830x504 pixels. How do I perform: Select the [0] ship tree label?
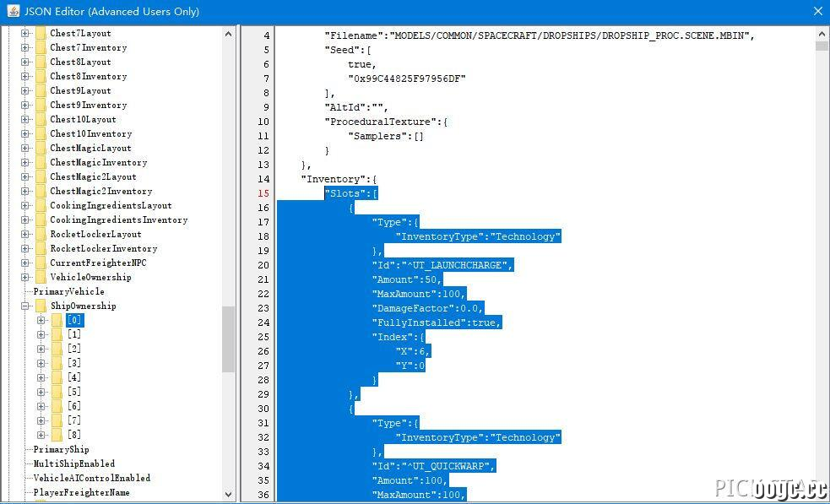[x=74, y=320]
